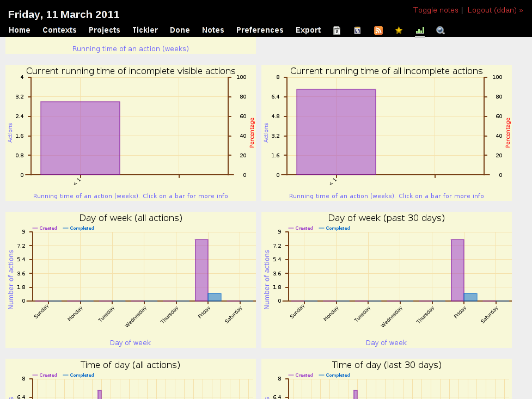Open the Projects menu
The height and width of the screenshot is (399, 532).
105,30
